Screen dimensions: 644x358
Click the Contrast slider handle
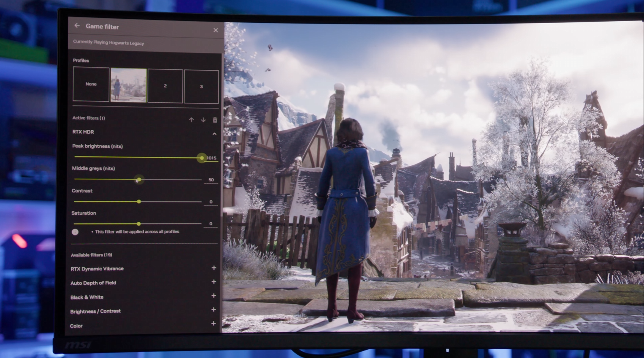[x=139, y=201]
